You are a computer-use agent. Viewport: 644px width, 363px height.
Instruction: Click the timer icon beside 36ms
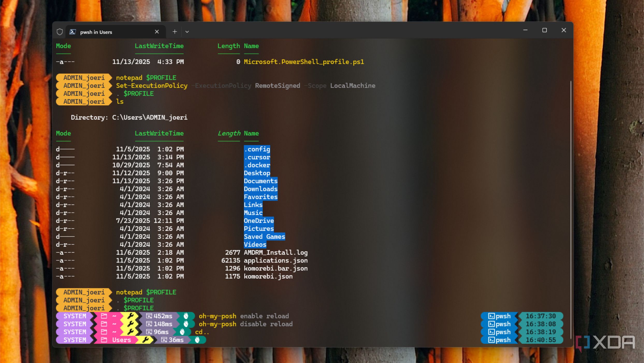[164, 340]
